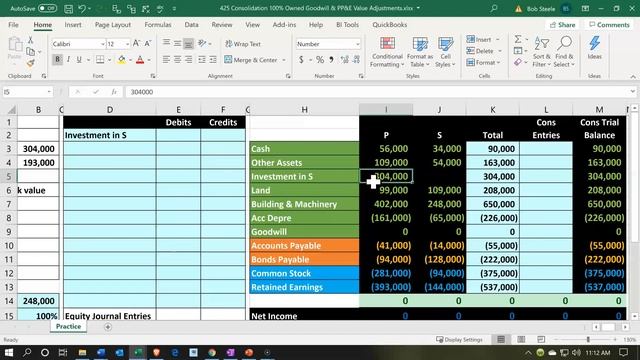Switch to the Page Layout tab

[113, 25]
